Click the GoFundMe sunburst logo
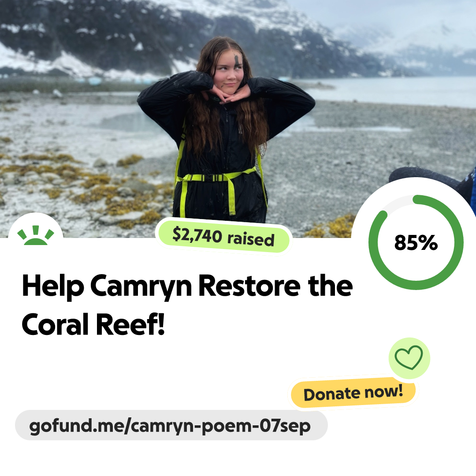Screen dimensions: 476x476 (x=36, y=235)
